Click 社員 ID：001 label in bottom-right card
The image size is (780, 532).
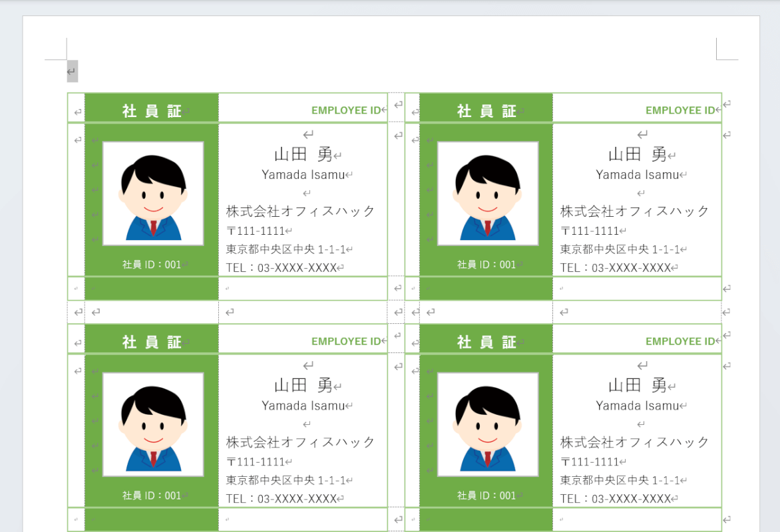(x=487, y=495)
